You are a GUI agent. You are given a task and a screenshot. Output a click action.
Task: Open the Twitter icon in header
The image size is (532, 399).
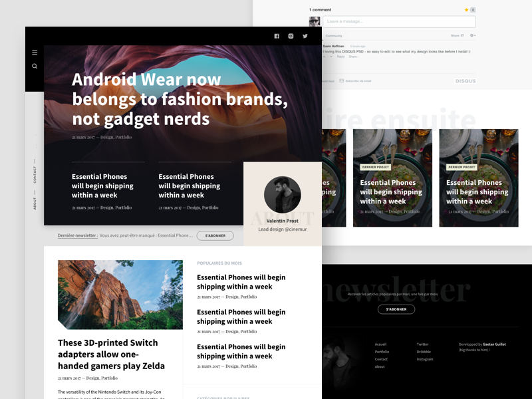305,36
